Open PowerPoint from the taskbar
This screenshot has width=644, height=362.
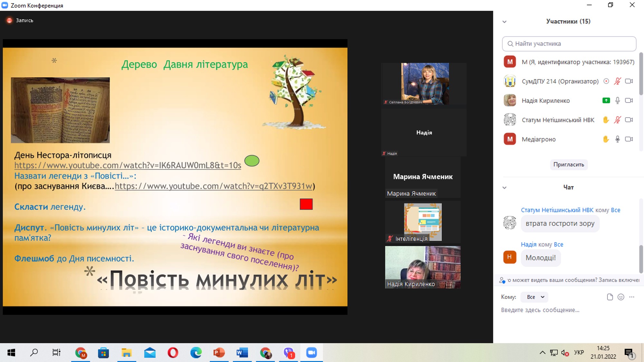click(219, 353)
